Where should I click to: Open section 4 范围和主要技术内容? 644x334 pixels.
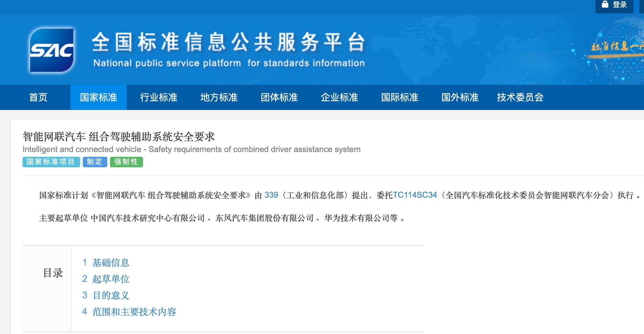129,312
